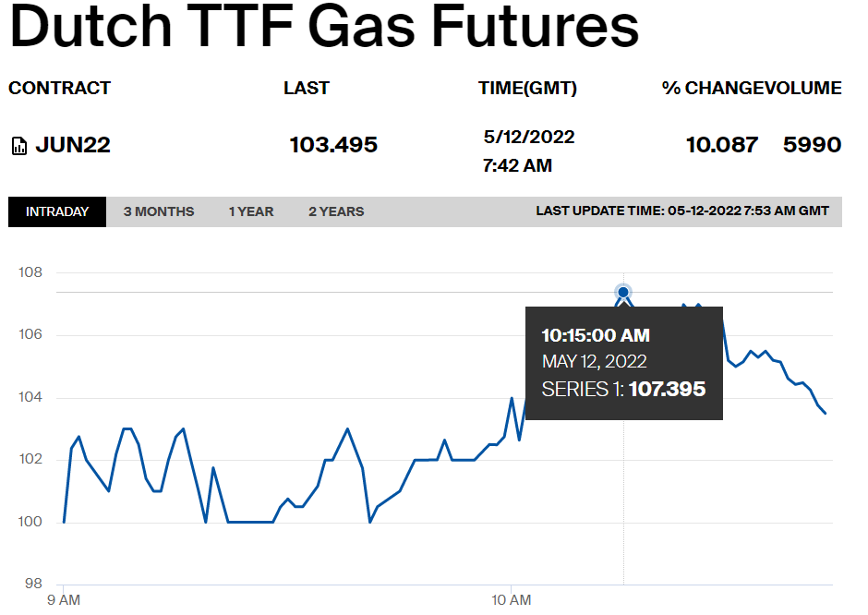This screenshot has width=868, height=615.
Task: Click the Dutch TTF Gas Futures title
Action: 324,27
